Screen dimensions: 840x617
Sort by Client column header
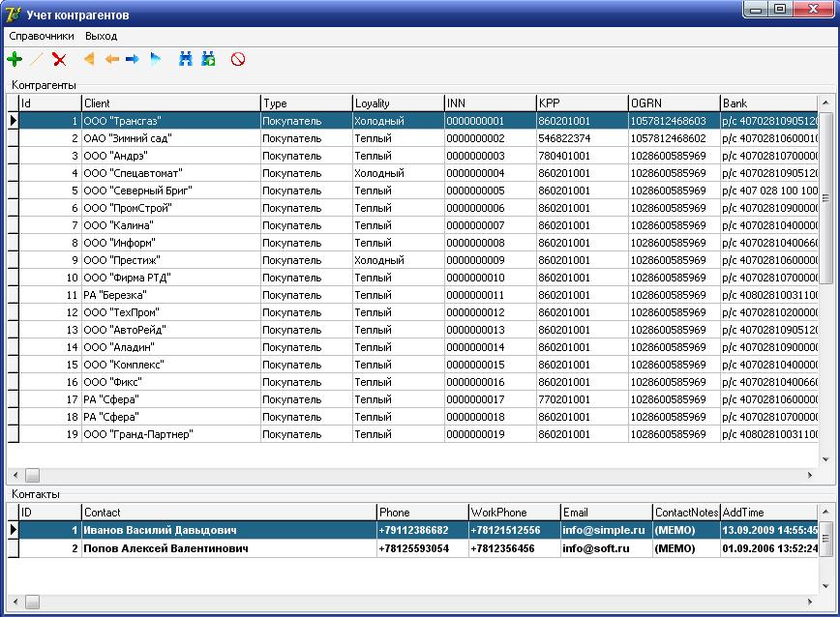171,103
